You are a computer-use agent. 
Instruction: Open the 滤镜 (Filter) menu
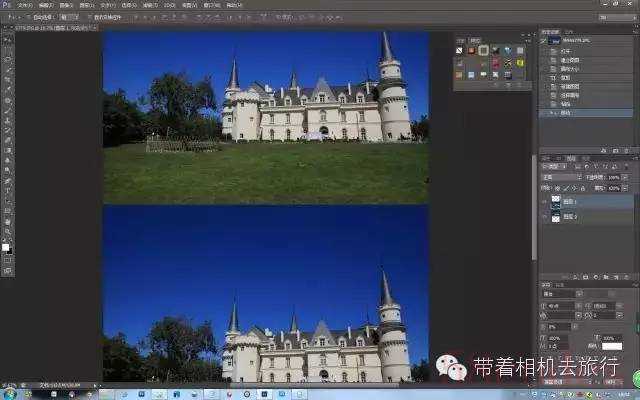(x=150, y=5)
